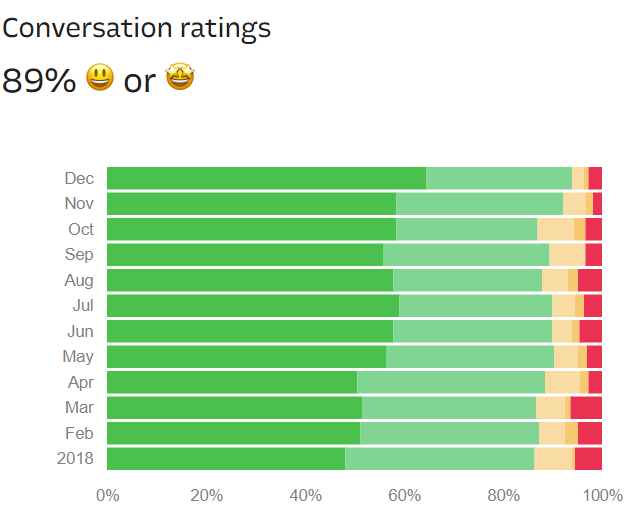Select the light green Nov bar segment
This screenshot has width=640, height=520.
[x=479, y=204]
